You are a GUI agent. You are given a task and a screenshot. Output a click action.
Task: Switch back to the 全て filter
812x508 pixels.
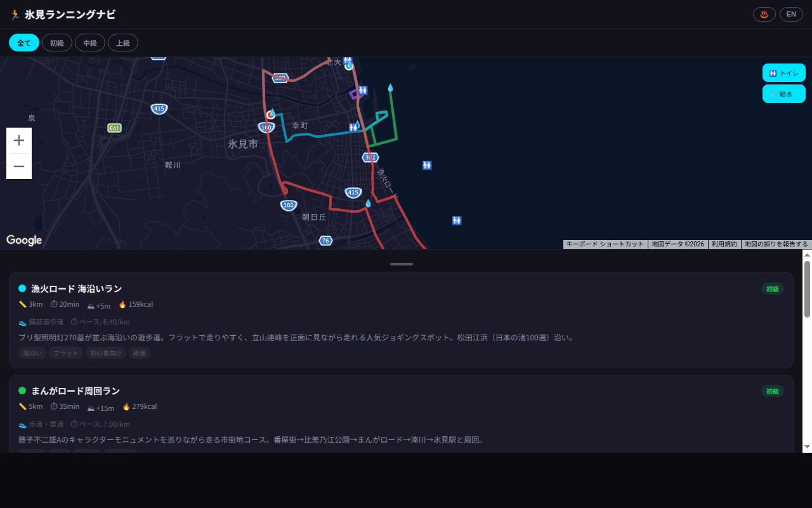pyautogui.click(x=23, y=43)
